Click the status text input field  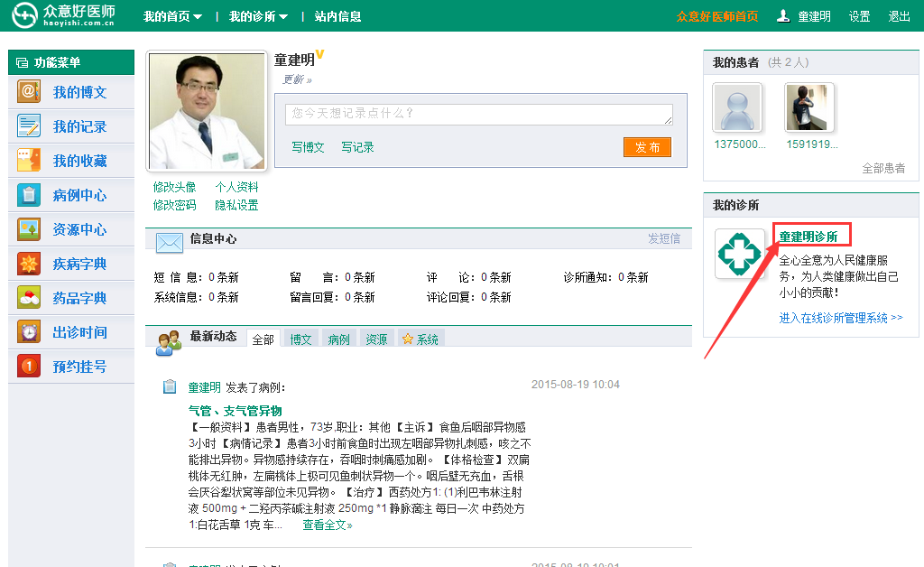pyautogui.click(x=478, y=115)
